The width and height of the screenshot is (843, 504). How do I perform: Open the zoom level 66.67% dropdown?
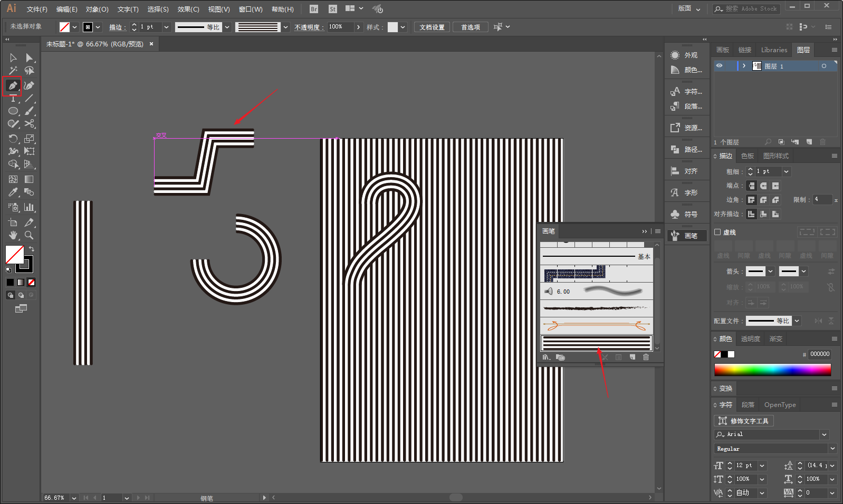[74, 498]
